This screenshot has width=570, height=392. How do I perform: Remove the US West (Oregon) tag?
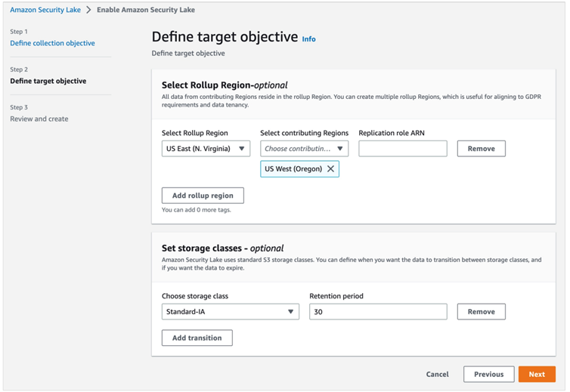330,169
